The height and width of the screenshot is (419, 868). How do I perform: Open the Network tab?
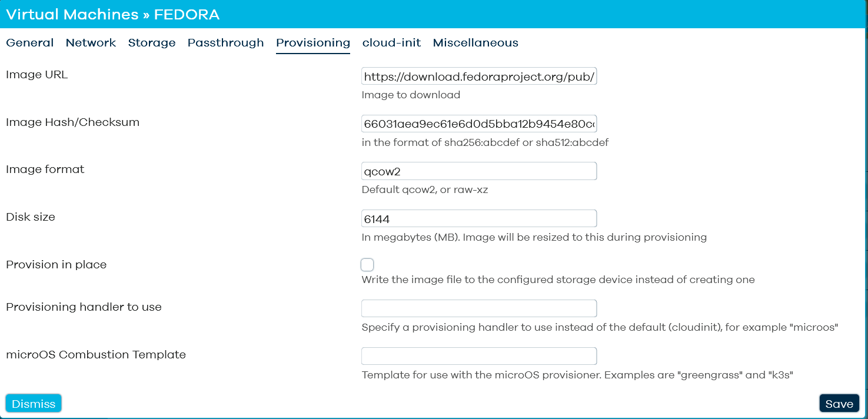coord(91,43)
